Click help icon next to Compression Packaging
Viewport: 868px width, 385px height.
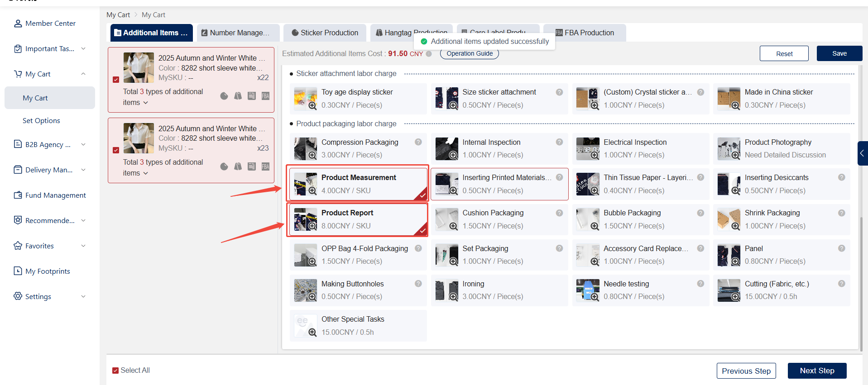(x=418, y=142)
